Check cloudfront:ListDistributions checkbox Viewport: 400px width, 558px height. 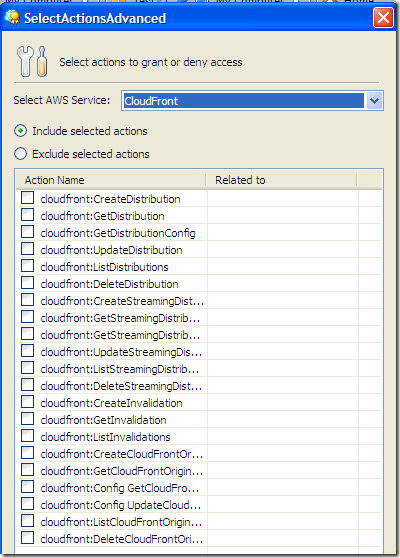point(27,266)
